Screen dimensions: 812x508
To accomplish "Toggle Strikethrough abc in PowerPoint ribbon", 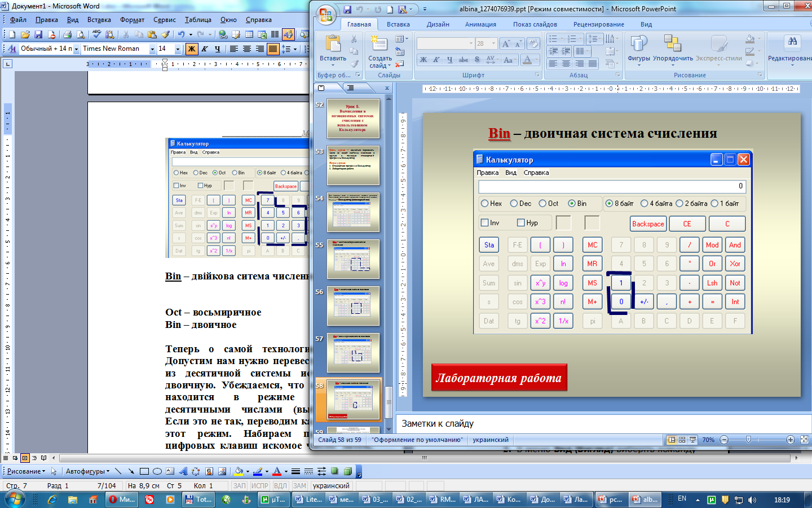I will pos(464,59).
